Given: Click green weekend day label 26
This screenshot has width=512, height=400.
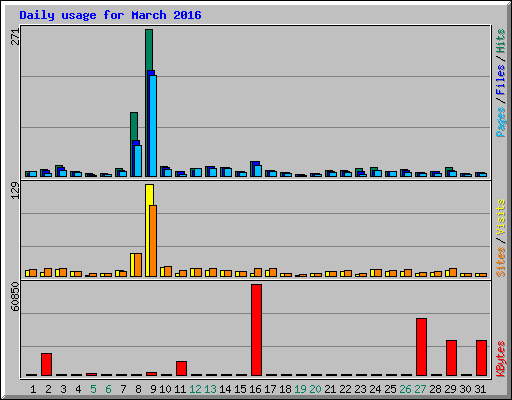Looking at the screenshot, I should point(405,389).
